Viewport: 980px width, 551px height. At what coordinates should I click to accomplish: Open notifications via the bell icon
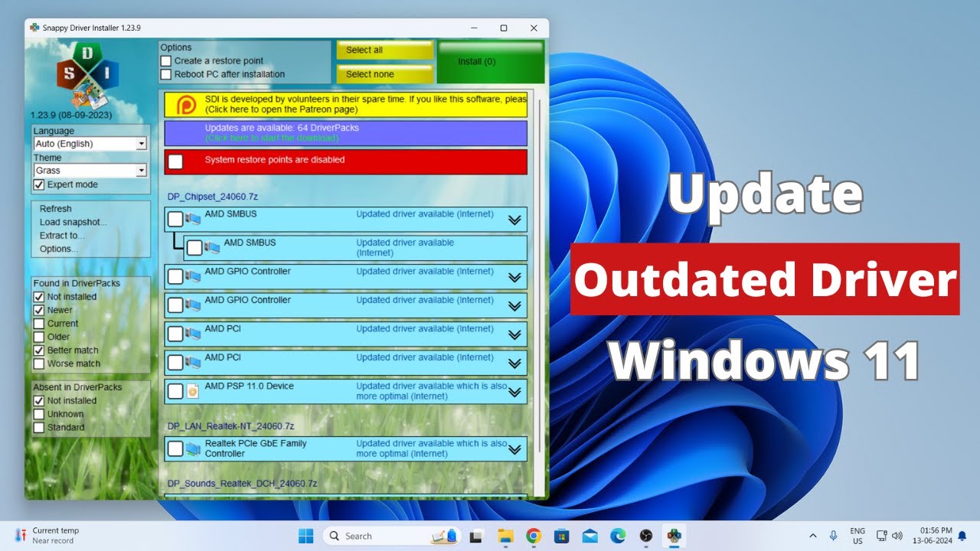click(962, 536)
